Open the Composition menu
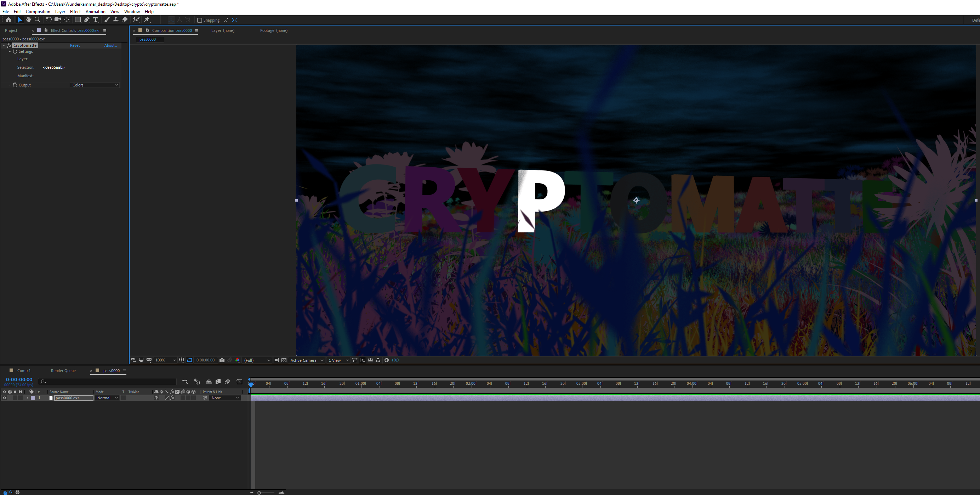The width and height of the screenshot is (980, 495). pyautogui.click(x=38, y=11)
